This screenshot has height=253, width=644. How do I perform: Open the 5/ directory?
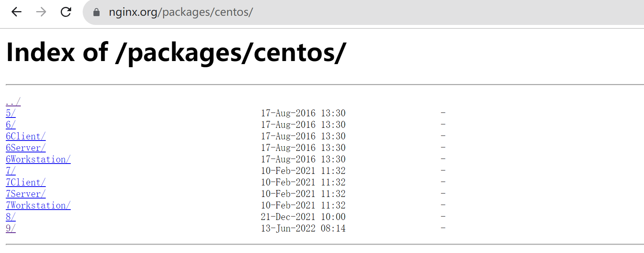click(x=10, y=113)
